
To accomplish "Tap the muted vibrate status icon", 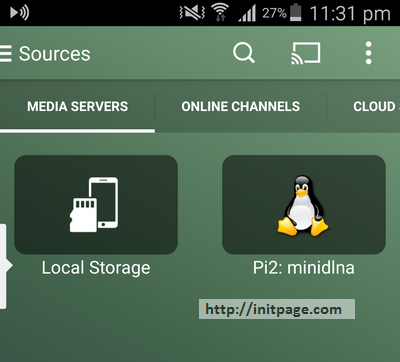I will [x=192, y=13].
